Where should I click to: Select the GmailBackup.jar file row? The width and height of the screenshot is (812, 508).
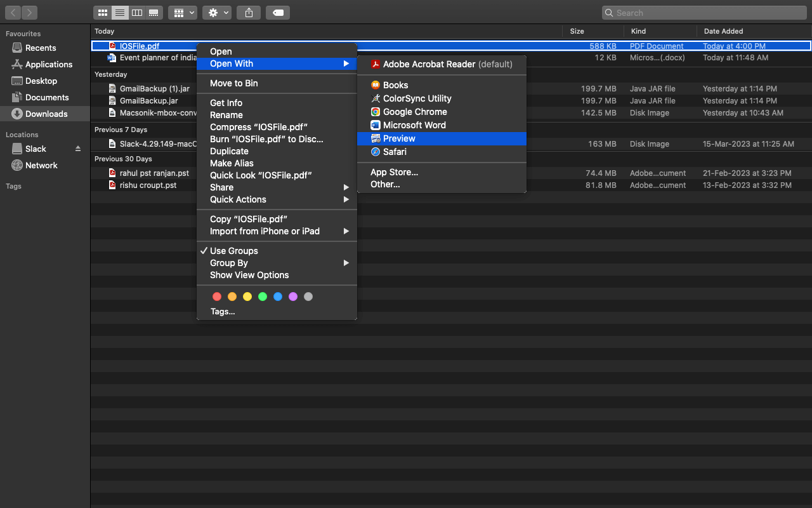pyautogui.click(x=451, y=101)
